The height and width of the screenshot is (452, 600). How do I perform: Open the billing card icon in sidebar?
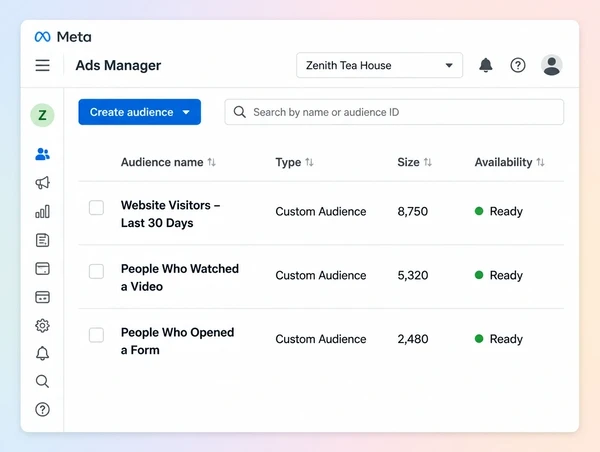click(42, 297)
